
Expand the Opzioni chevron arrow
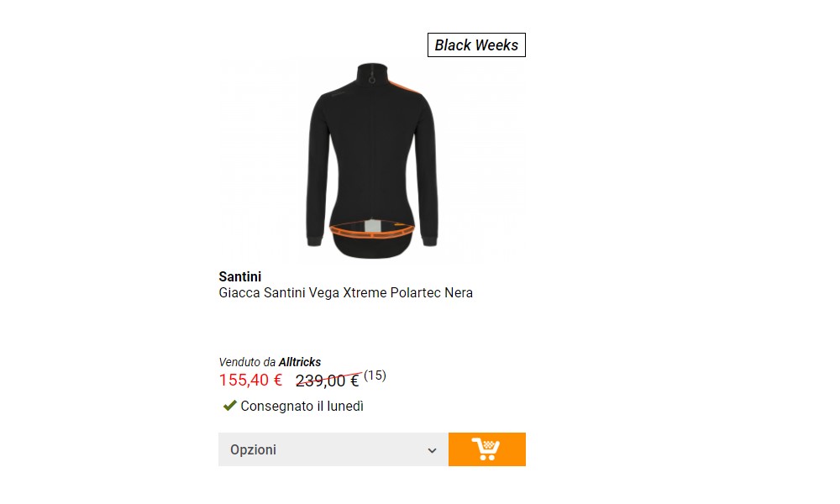point(432,450)
